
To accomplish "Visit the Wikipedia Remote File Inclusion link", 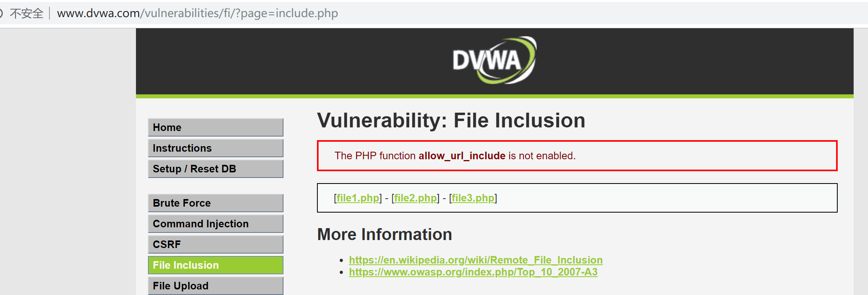I will coord(475,260).
